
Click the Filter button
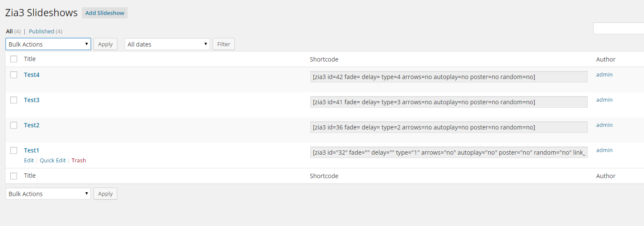224,44
